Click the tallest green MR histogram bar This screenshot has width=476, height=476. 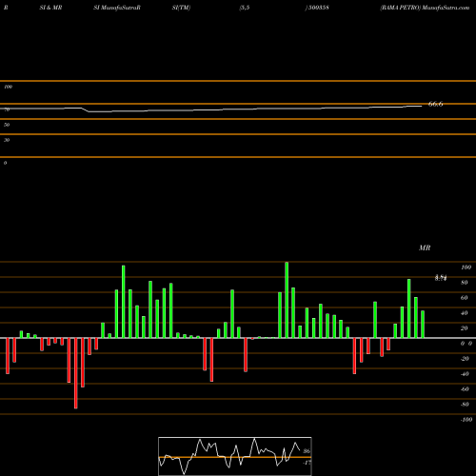point(287,300)
